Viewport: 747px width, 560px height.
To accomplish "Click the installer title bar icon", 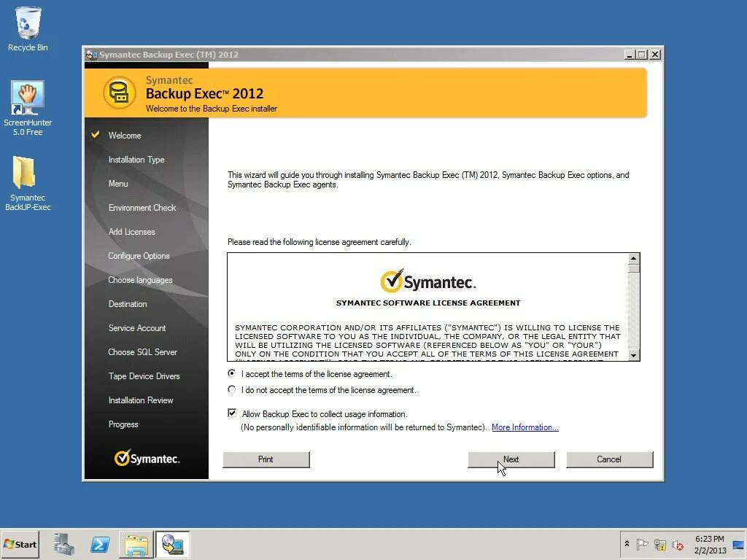I will pyautogui.click(x=91, y=55).
